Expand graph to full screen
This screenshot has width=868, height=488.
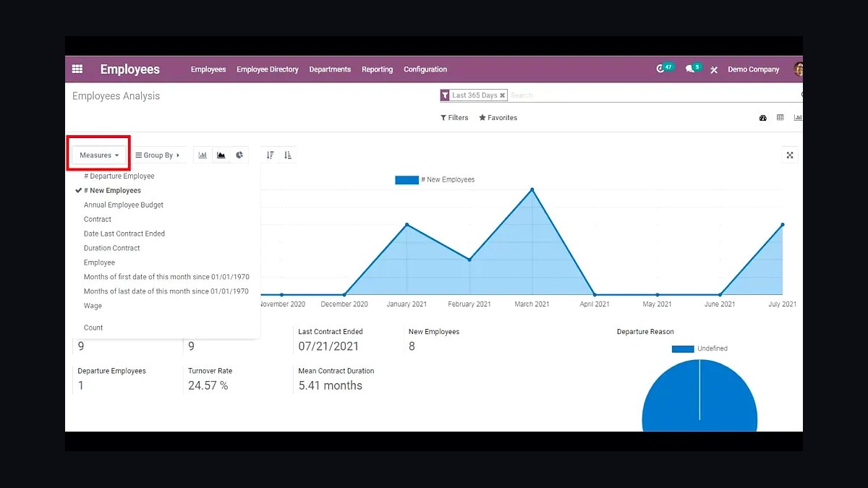click(790, 155)
